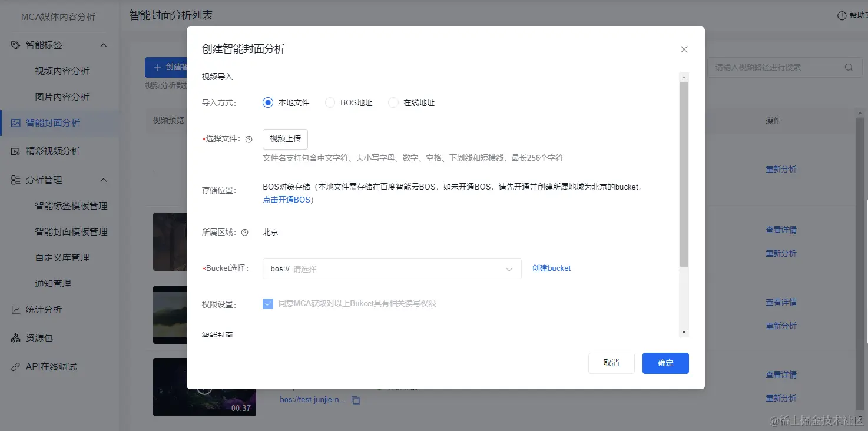The image size is (868, 431).
Task: Click the 视频预览 column header
Action: click(168, 120)
